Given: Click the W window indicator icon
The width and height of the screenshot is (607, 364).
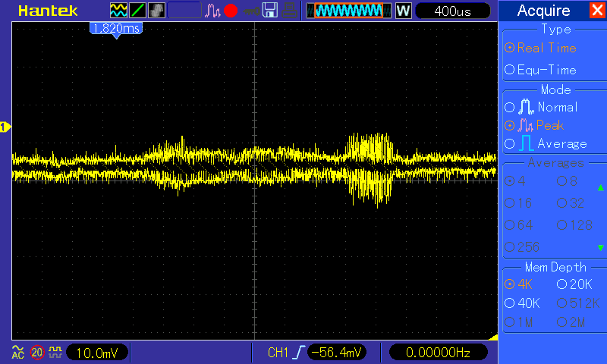Looking at the screenshot, I should point(403,11).
